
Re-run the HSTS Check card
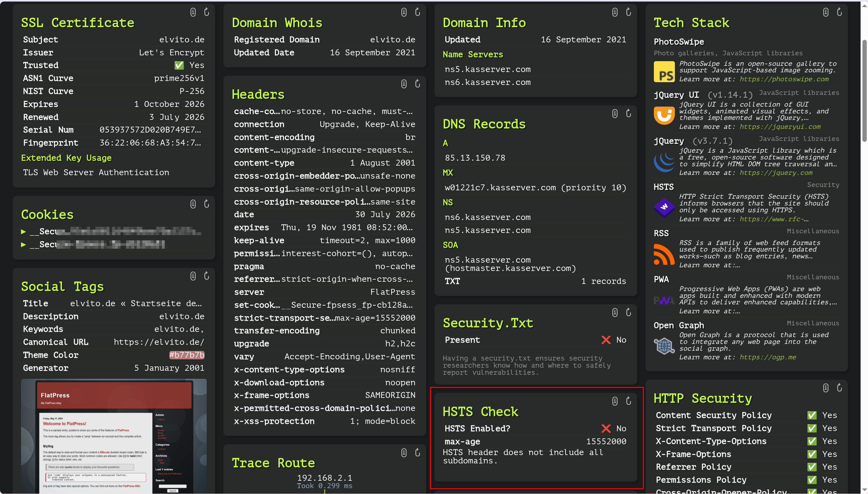(629, 401)
